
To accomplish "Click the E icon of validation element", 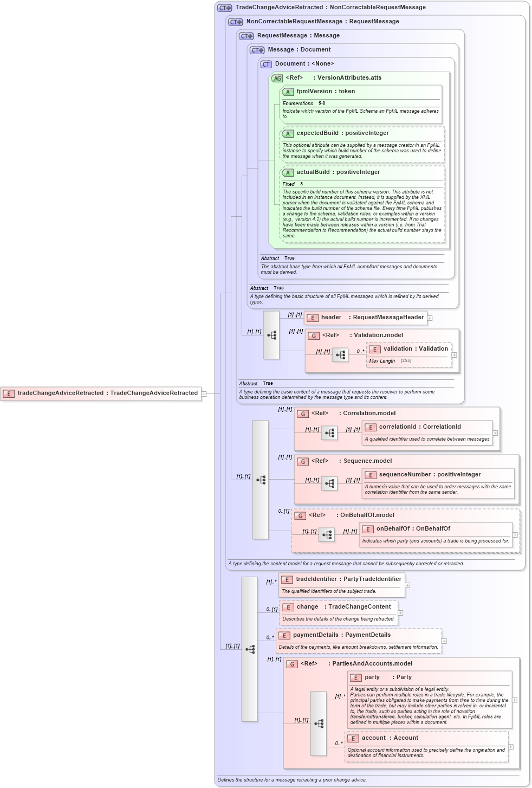I will click(374, 350).
